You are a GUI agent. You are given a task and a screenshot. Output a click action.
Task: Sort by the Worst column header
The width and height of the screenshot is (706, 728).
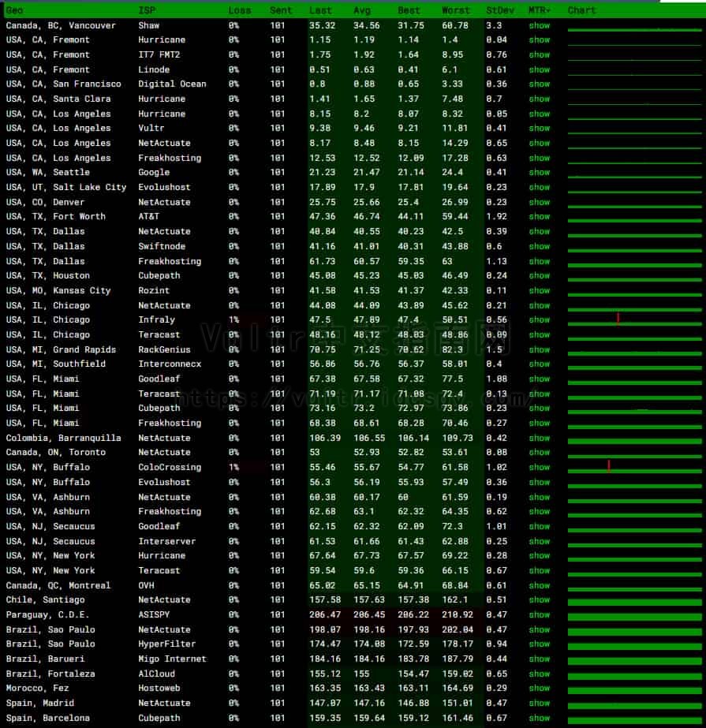tap(456, 10)
